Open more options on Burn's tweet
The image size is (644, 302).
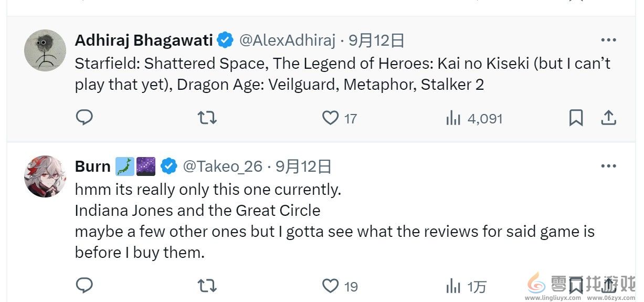coord(608,166)
